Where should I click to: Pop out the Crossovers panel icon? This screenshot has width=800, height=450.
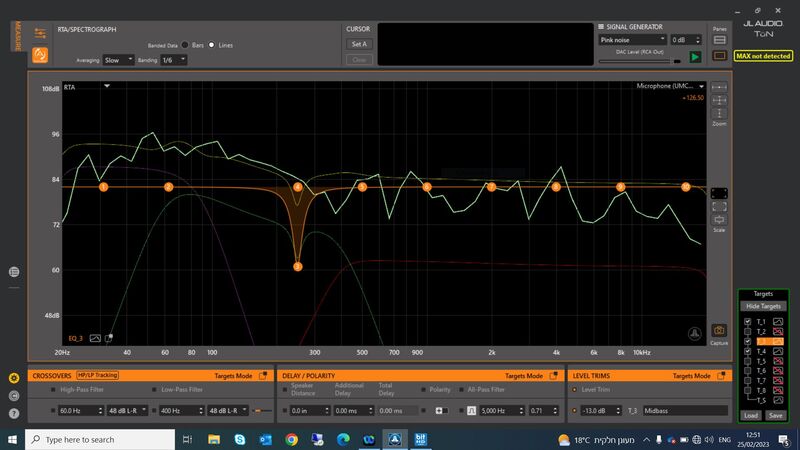[263, 376]
